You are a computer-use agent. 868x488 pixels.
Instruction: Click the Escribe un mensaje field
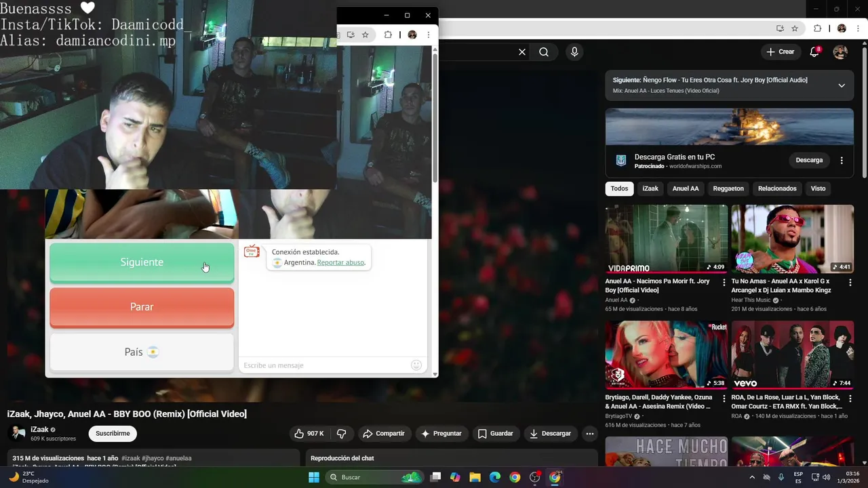[x=325, y=365]
